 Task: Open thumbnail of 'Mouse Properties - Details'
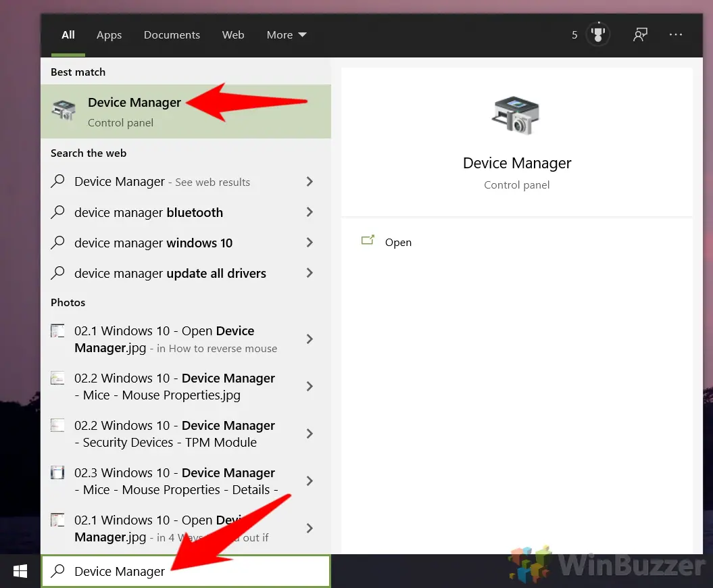[57, 472]
